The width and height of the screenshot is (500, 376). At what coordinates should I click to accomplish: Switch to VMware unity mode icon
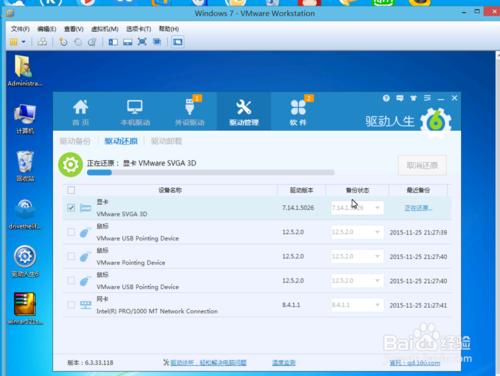(157, 42)
